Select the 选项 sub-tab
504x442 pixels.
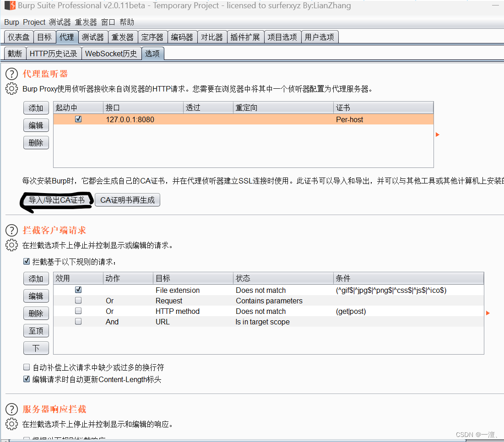point(152,54)
